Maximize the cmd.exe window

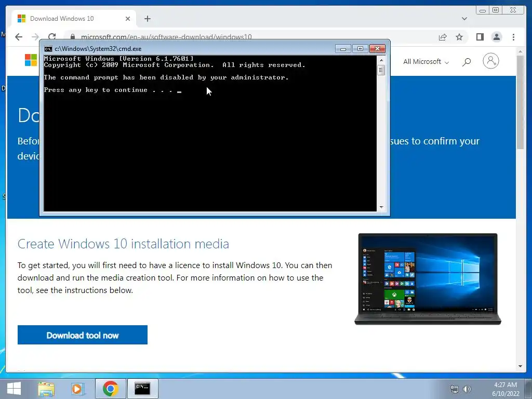(x=360, y=49)
